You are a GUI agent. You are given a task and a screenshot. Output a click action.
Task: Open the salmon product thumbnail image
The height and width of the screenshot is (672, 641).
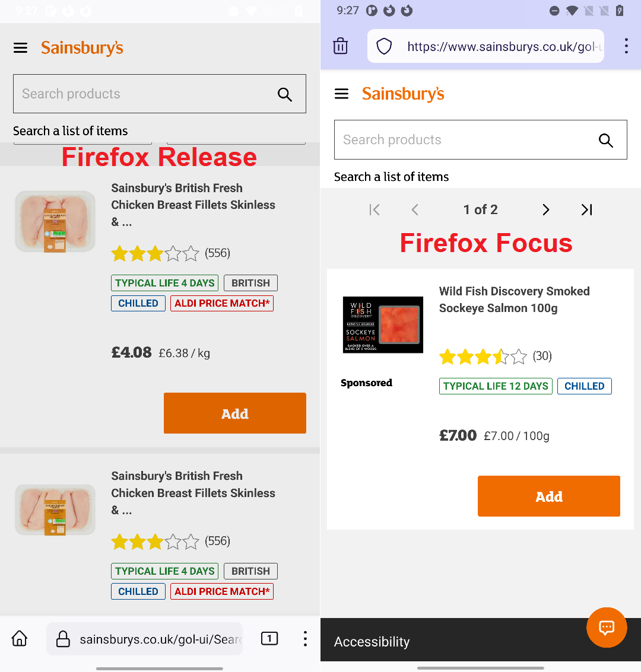383,324
